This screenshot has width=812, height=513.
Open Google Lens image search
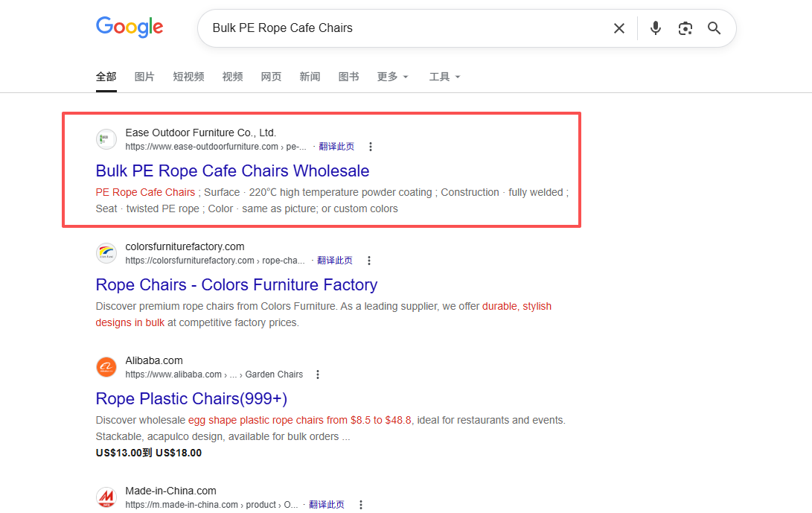685,28
